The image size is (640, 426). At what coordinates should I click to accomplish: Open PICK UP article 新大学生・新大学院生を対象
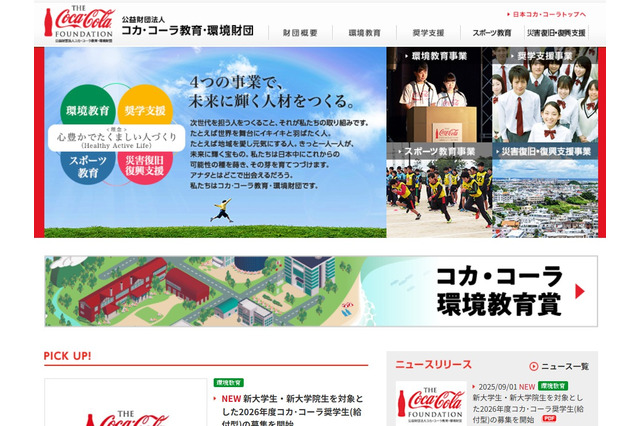click(291, 411)
